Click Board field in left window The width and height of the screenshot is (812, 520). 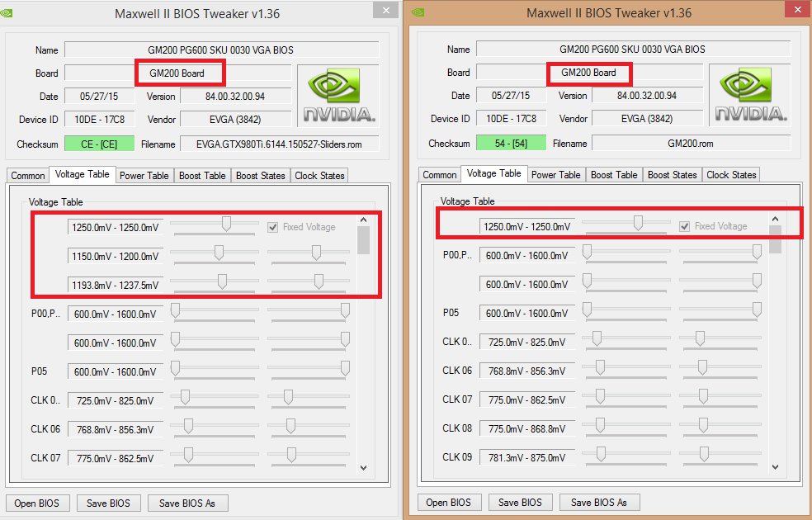pyautogui.click(x=177, y=73)
